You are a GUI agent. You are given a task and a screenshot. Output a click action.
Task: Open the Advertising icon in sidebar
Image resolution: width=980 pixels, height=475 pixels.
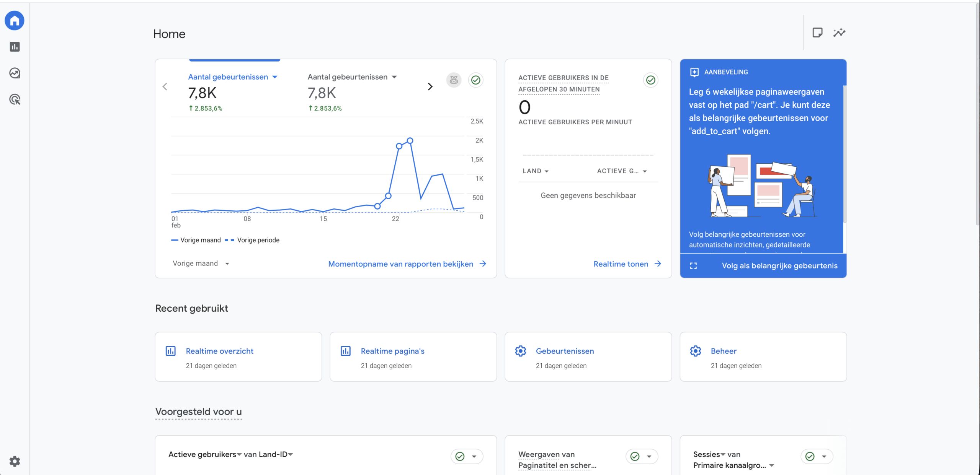pos(15,99)
